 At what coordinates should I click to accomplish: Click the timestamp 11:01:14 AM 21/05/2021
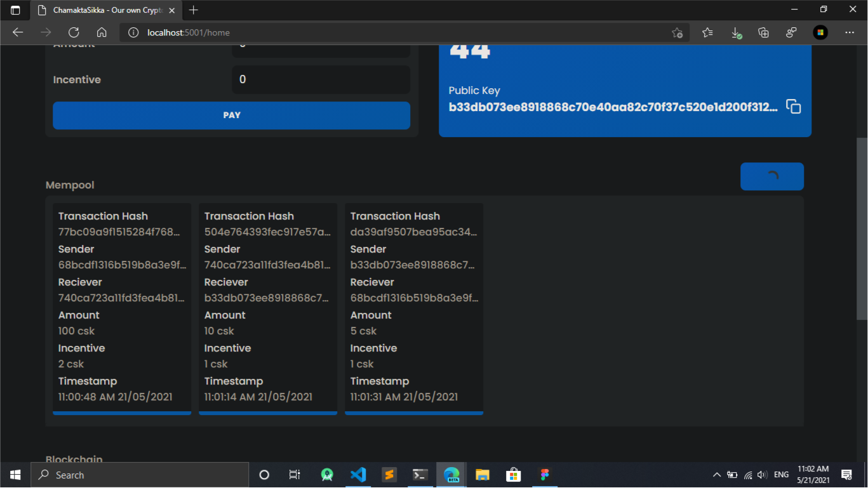[258, 397]
